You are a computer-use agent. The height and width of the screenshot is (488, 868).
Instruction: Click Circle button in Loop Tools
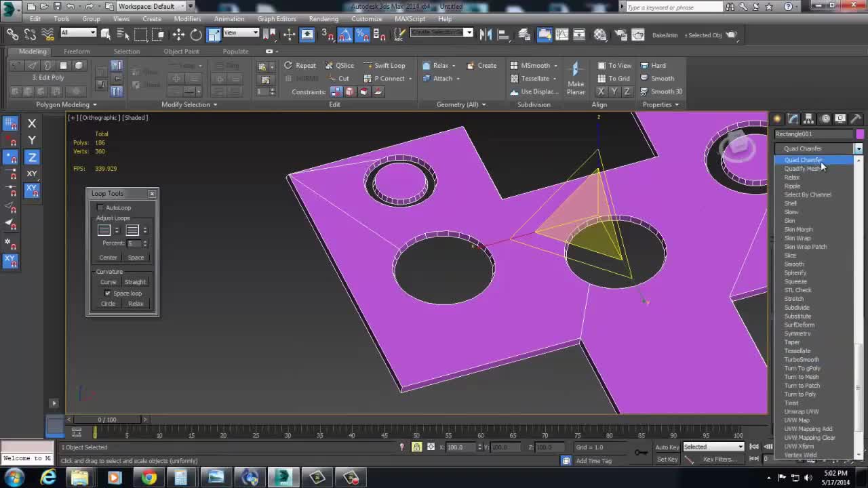coord(108,304)
